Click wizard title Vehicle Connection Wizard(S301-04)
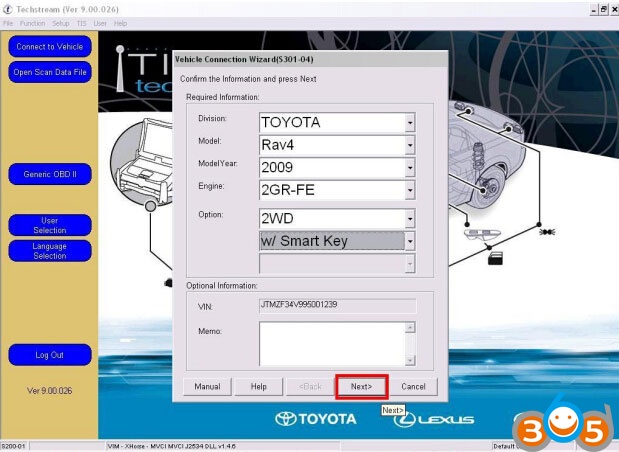 pyautogui.click(x=244, y=60)
